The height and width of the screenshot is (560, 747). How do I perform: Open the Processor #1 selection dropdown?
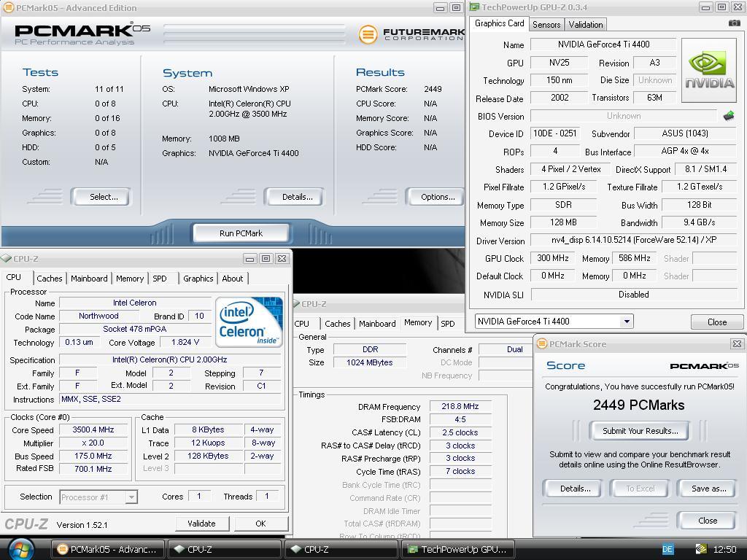pos(131,497)
